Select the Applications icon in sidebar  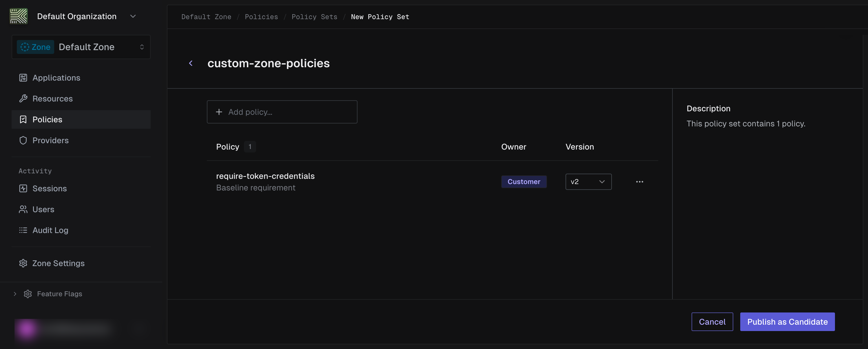23,78
